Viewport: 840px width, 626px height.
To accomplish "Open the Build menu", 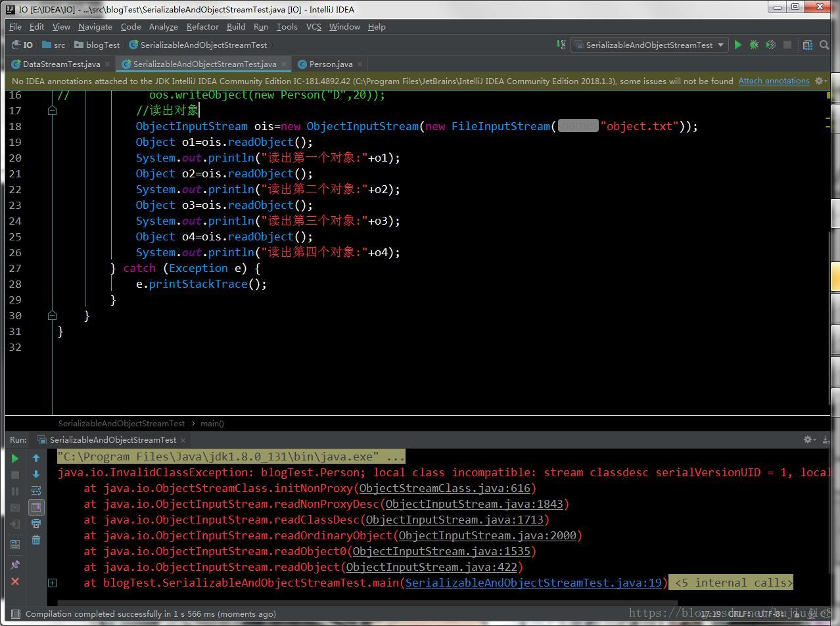I will pyautogui.click(x=236, y=26).
